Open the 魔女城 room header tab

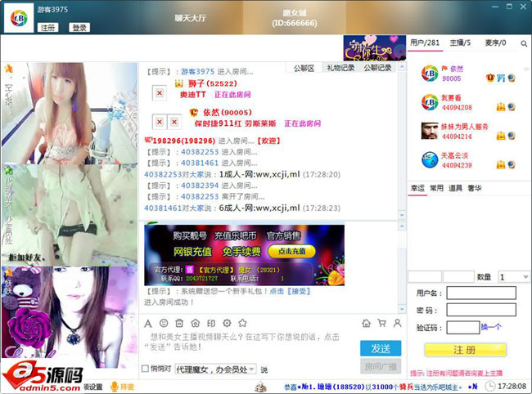[295, 18]
